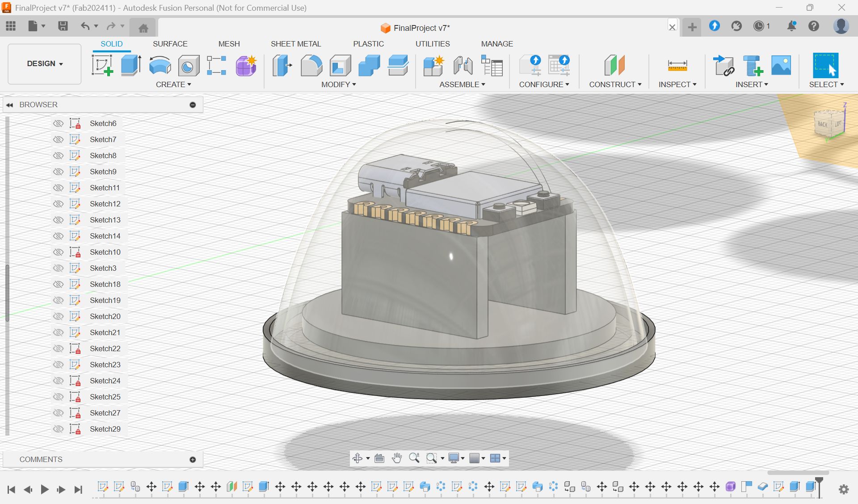Viewport: 858px width, 504px height.
Task: Expand the CONSTRUCT menu
Action: pos(615,84)
